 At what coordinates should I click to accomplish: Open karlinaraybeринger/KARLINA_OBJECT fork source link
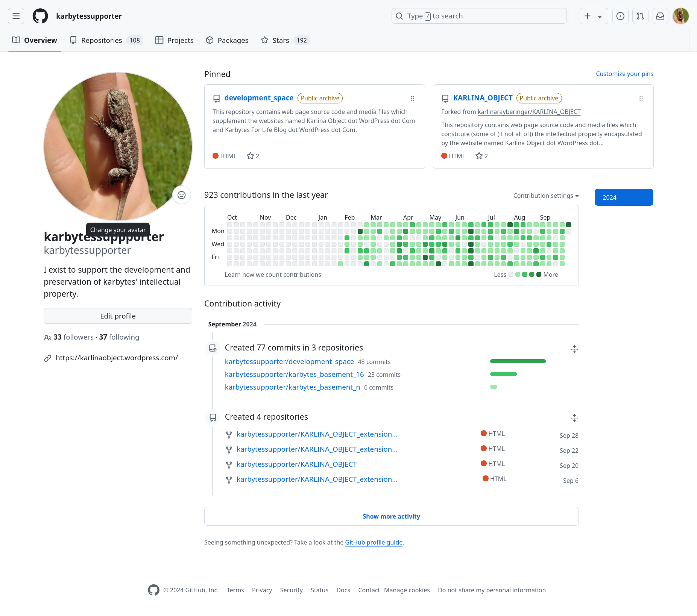529,112
